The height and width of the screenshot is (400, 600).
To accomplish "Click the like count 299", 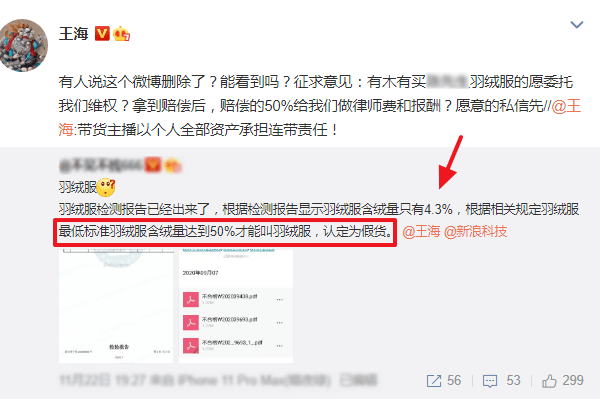I will click(573, 380).
